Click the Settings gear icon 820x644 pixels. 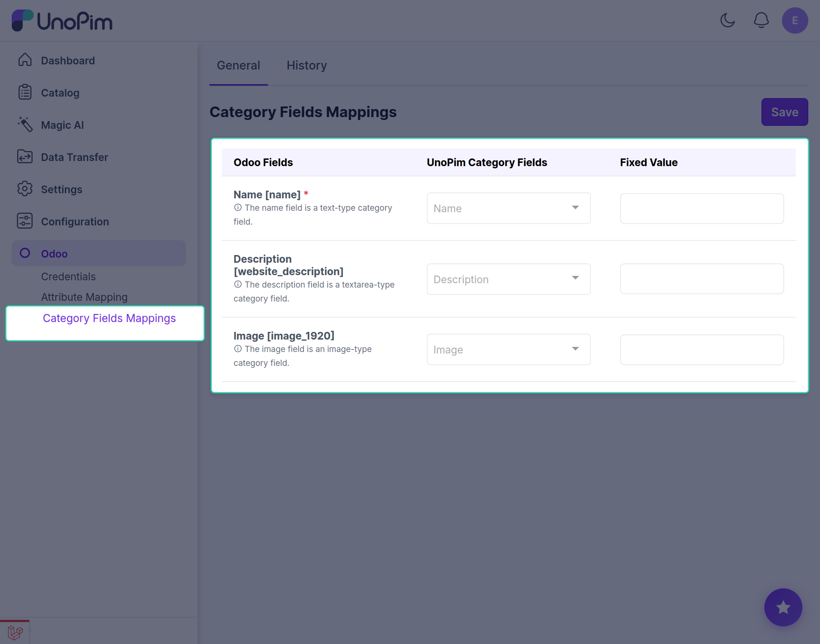25,189
